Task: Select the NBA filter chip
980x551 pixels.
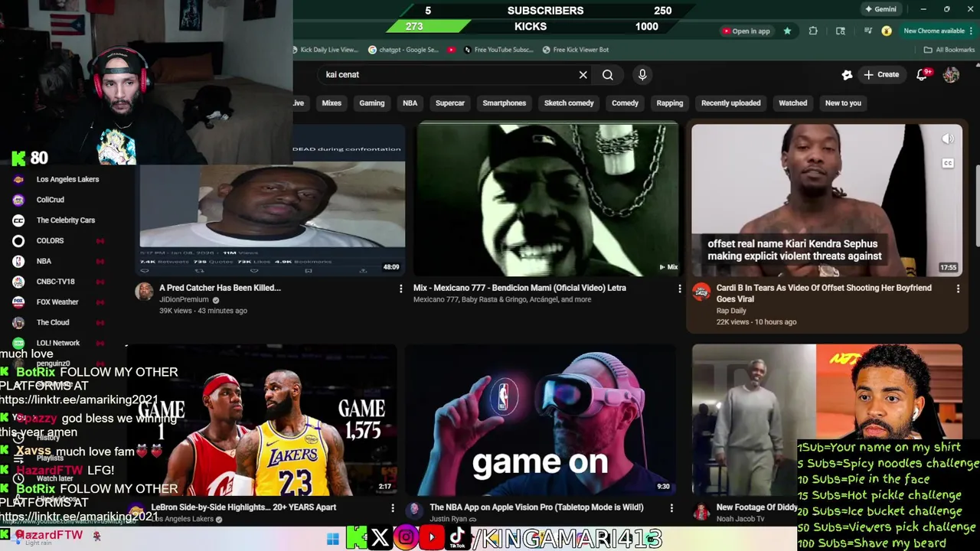Action: (410, 103)
